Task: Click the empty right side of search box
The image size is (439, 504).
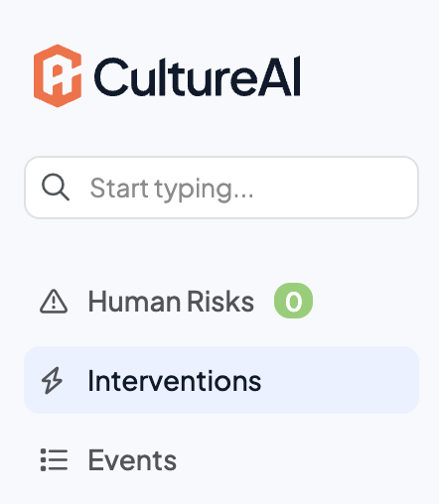Action: [335, 188]
